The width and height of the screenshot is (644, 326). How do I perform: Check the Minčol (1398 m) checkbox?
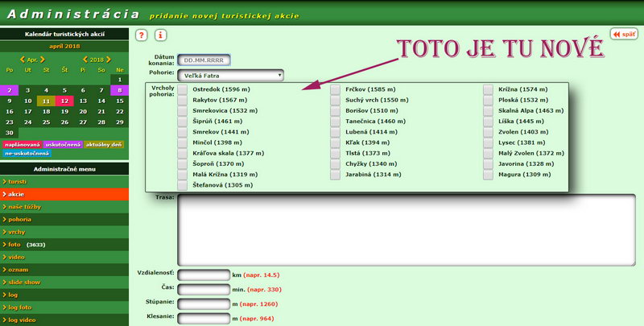tap(183, 143)
